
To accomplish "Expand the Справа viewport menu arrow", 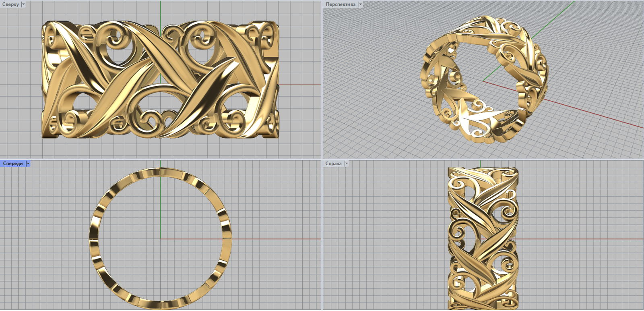I will point(346,164).
